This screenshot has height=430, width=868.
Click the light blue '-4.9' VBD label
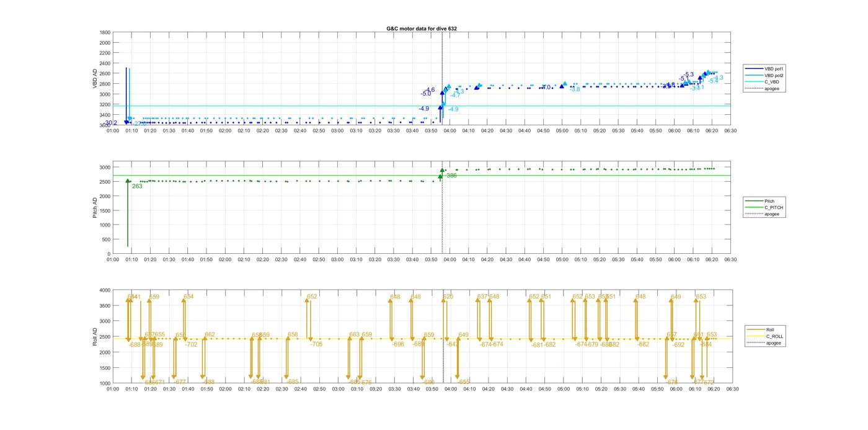coord(453,109)
